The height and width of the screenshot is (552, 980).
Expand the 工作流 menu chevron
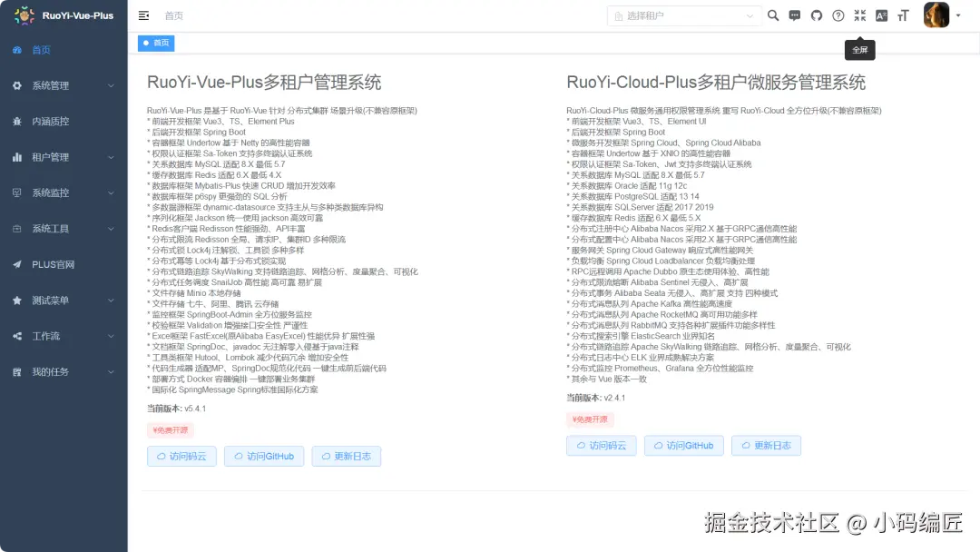[x=111, y=336]
